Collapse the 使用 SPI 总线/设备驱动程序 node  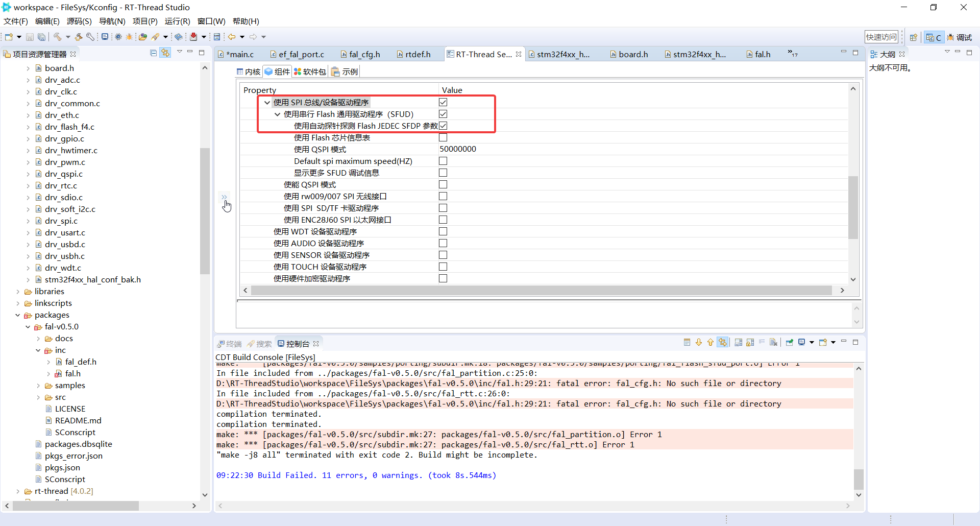pos(267,102)
